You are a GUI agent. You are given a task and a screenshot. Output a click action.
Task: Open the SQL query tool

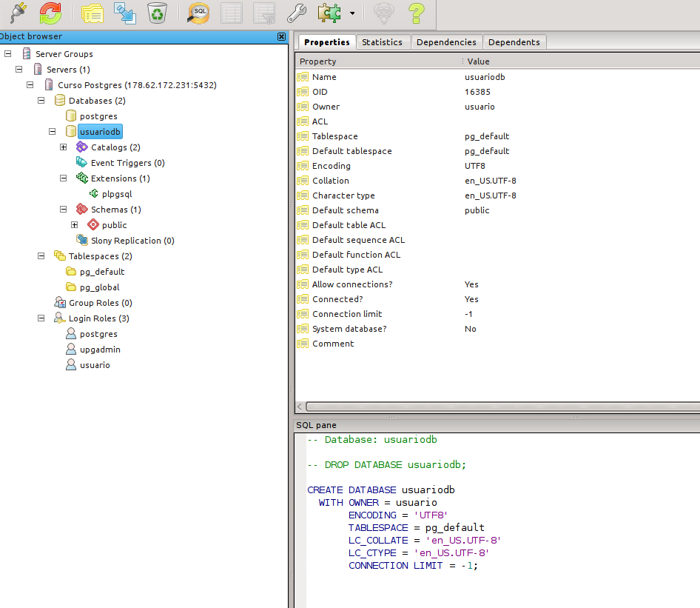coord(198,13)
